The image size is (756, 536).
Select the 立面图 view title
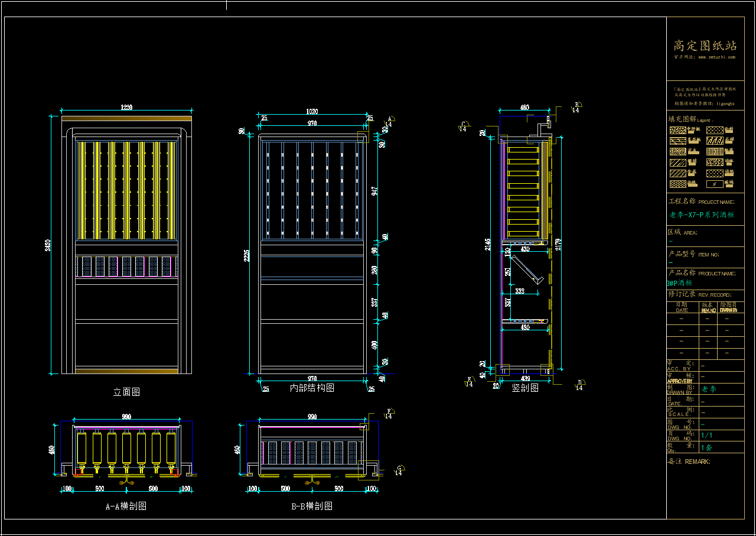[x=126, y=392]
